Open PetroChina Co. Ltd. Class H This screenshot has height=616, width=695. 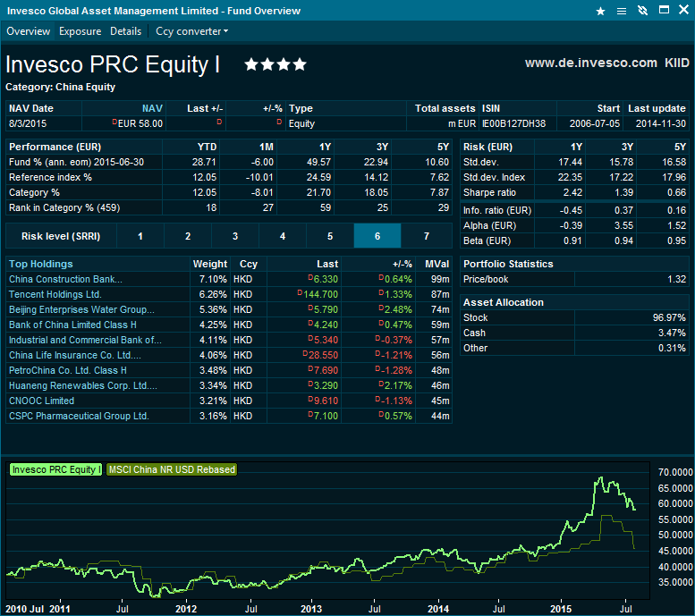point(68,370)
